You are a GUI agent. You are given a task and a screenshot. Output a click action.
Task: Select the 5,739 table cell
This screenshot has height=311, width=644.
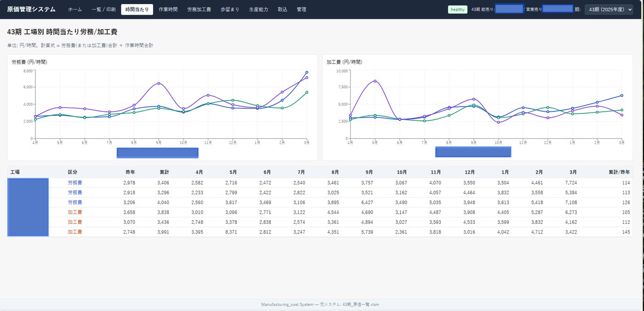[367, 232]
